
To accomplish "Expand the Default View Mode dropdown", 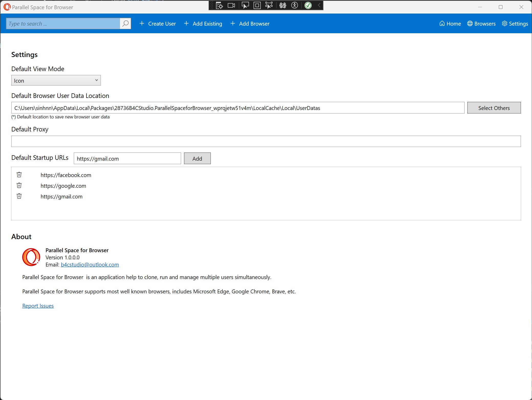I will 56,80.
